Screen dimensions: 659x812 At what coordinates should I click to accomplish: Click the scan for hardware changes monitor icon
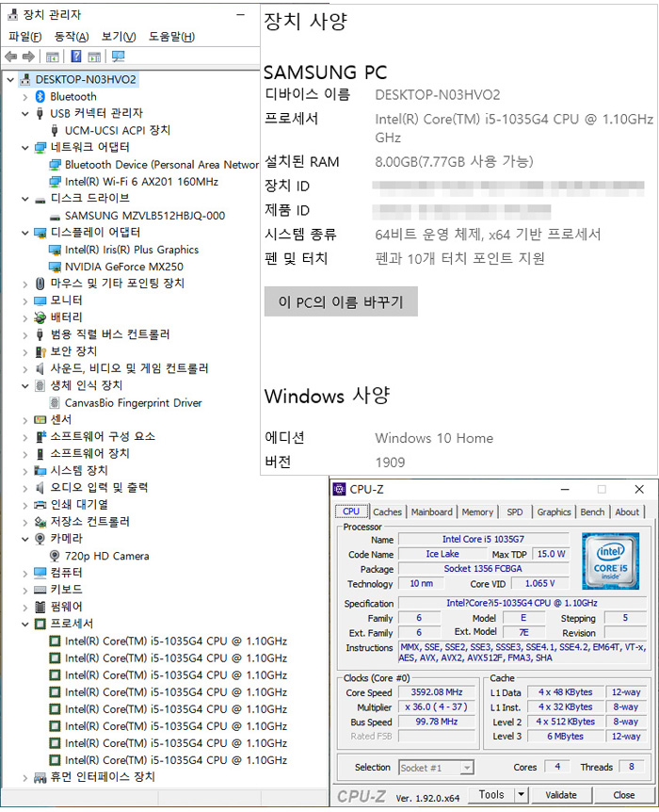tap(118, 57)
